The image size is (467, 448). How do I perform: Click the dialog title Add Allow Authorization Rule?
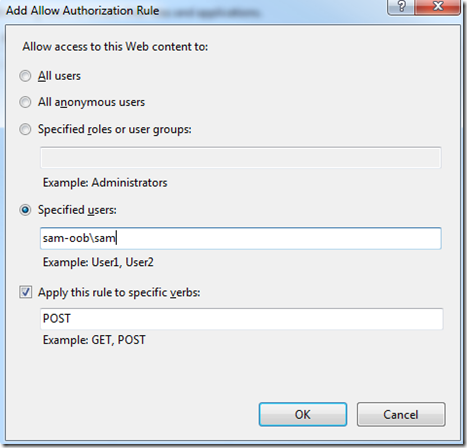coord(82,11)
